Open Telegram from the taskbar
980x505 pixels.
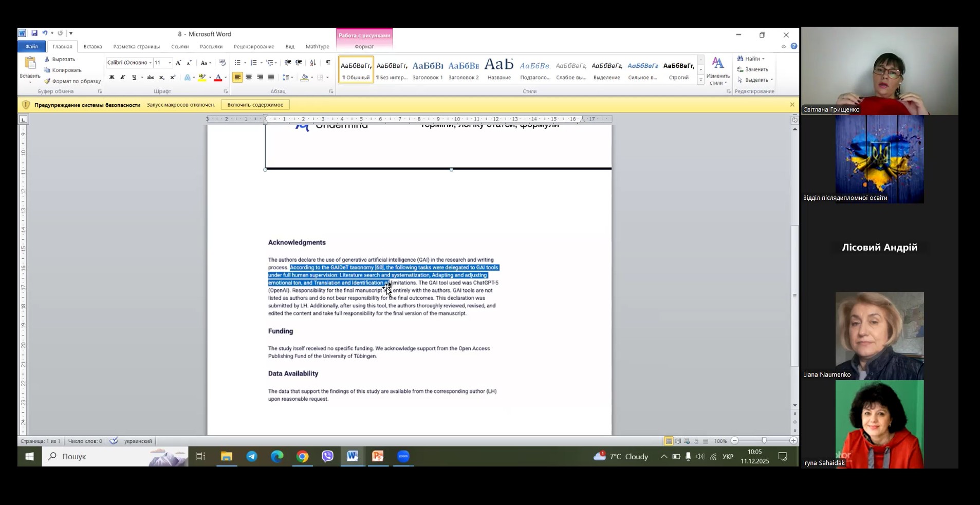[252, 456]
